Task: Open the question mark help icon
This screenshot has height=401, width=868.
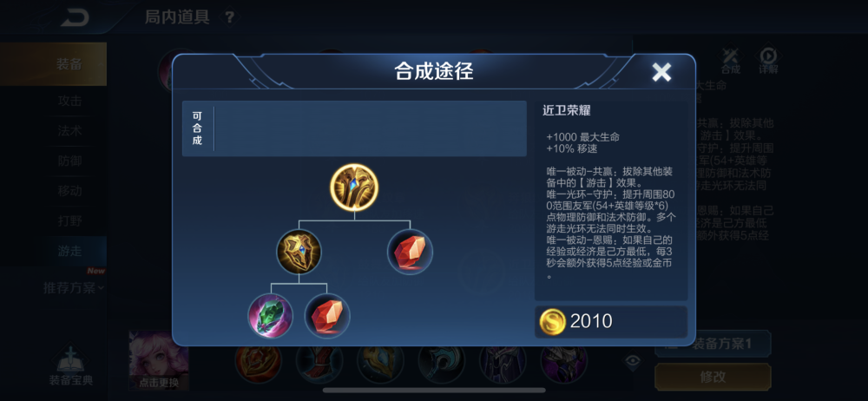Action: (x=229, y=17)
